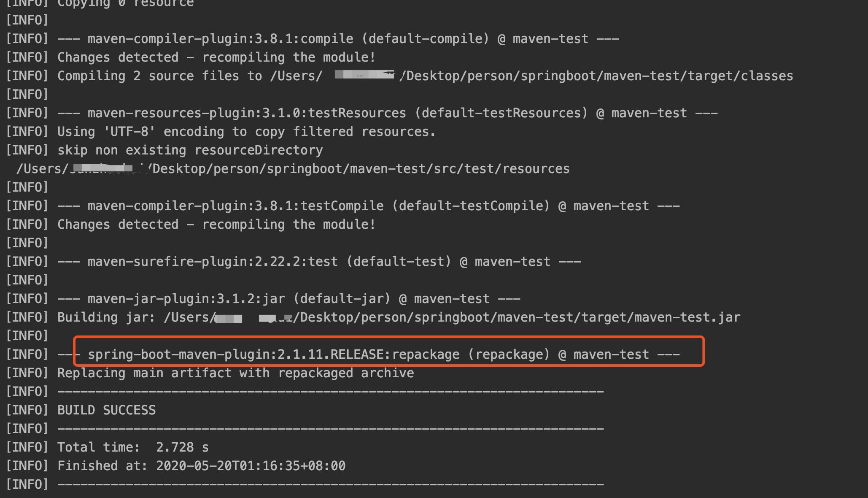Image resolution: width=868 pixels, height=498 pixels.
Task: Click the BUILD SUCCESS message
Action: 106,410
